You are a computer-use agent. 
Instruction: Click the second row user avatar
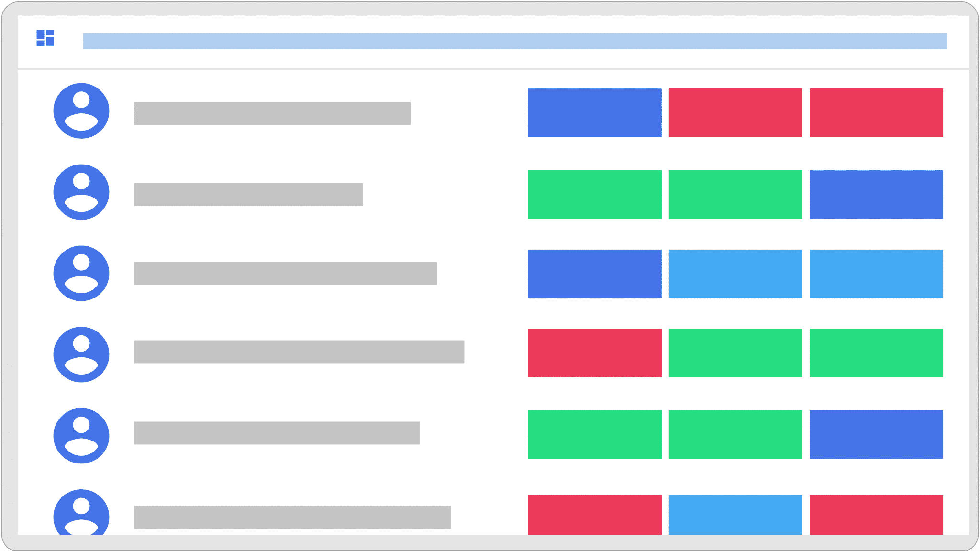click(x=81, y=193)
